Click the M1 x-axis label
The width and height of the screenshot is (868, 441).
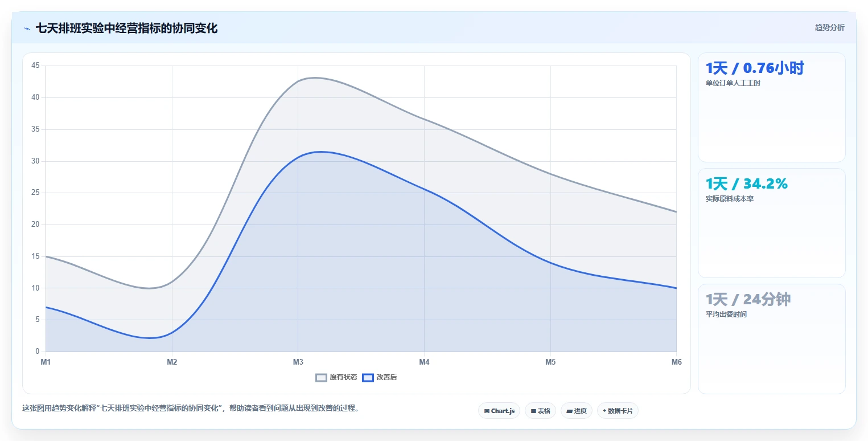point(46,362)
